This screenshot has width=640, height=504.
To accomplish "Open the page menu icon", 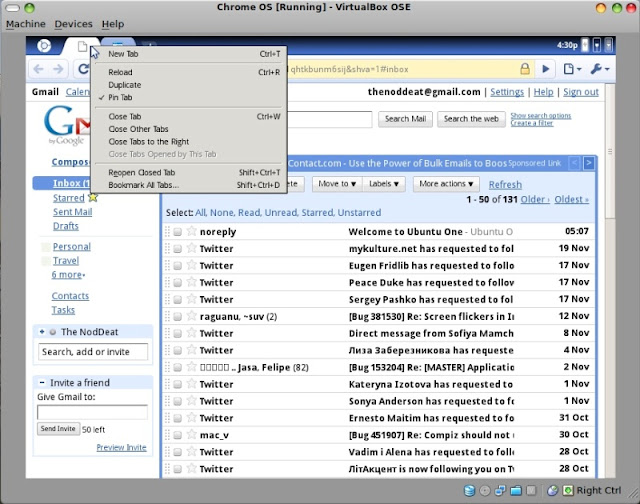I will 570,69.
